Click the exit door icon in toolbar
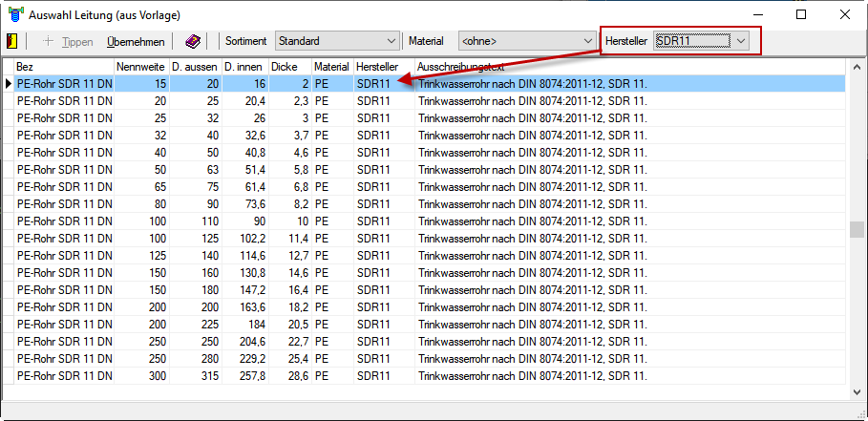This screenshot has width=868, height=421. (11, 41)
